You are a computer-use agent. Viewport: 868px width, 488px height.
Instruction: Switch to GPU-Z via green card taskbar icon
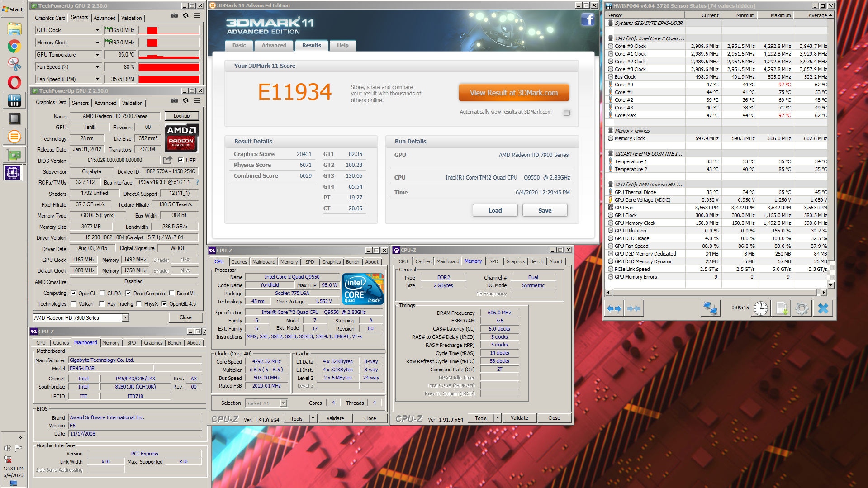click(14, 155)
